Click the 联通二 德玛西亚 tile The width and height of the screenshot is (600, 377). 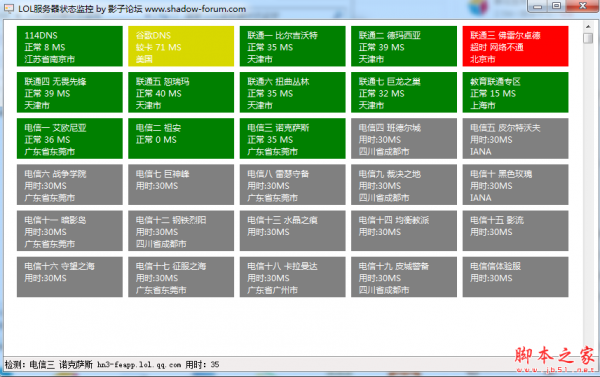[404, 46]
